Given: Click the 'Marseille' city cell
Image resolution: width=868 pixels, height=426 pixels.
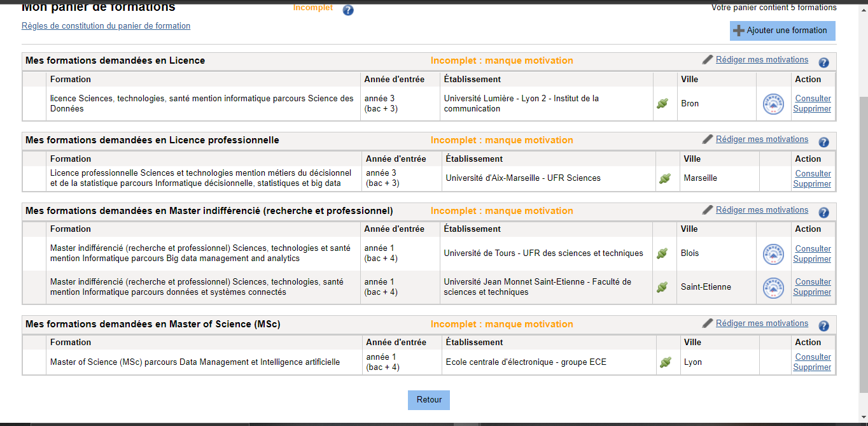Looking at the screenshot, I should (719, 178).
